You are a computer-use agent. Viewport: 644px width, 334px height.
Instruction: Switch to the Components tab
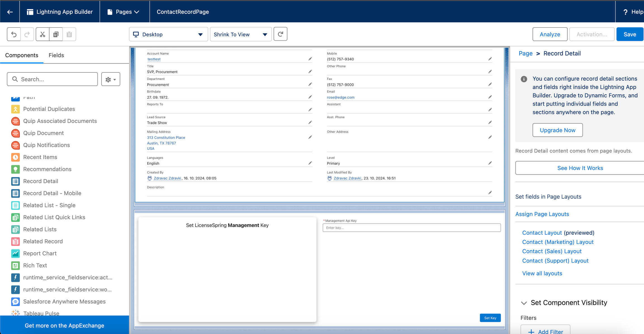[x=22, y=55]
